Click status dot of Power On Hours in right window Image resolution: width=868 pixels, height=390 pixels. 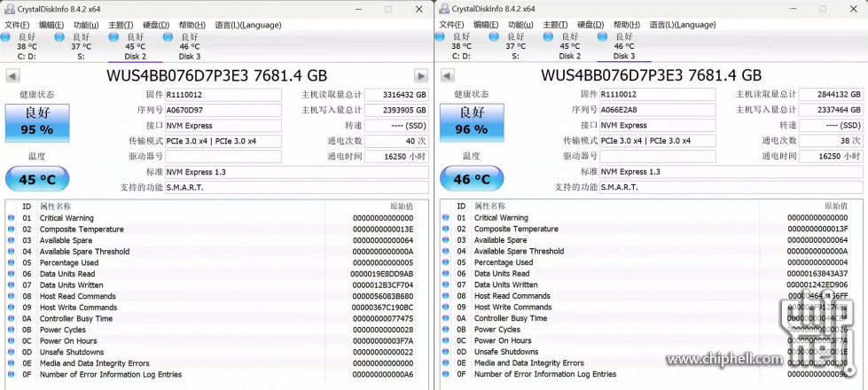[x=446, y=340]
